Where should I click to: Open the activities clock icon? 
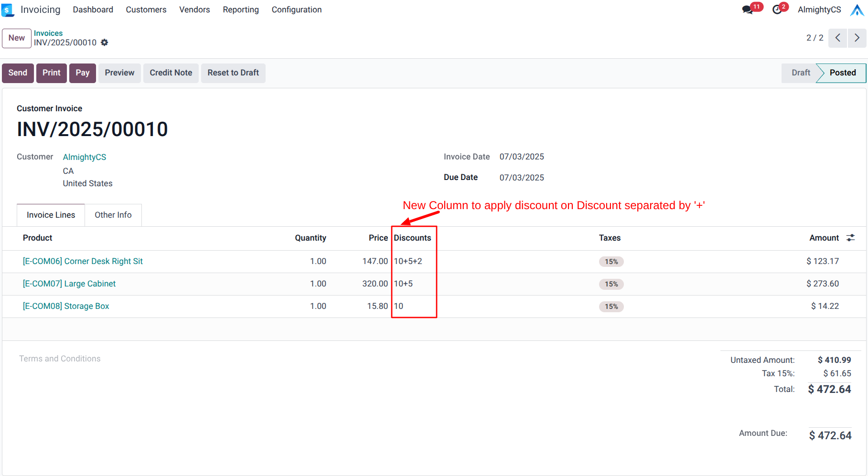777,10
